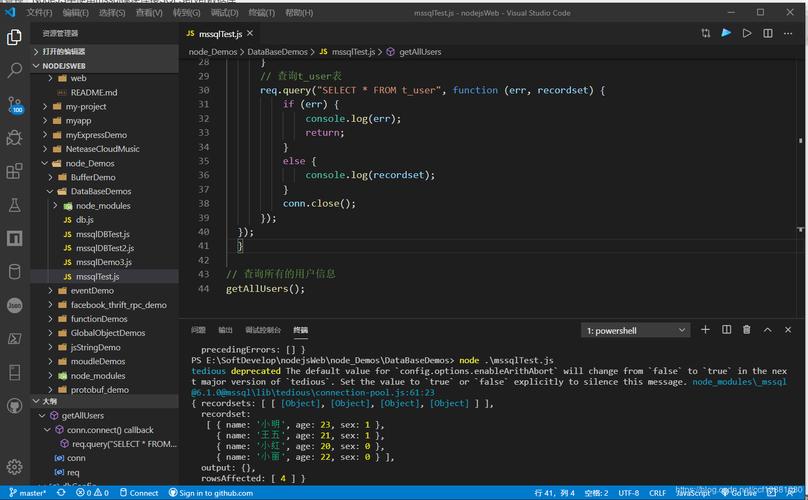Open the database cylinder view in activity bar
This screenshot has width=808, height=500.
tap(14, 272)
